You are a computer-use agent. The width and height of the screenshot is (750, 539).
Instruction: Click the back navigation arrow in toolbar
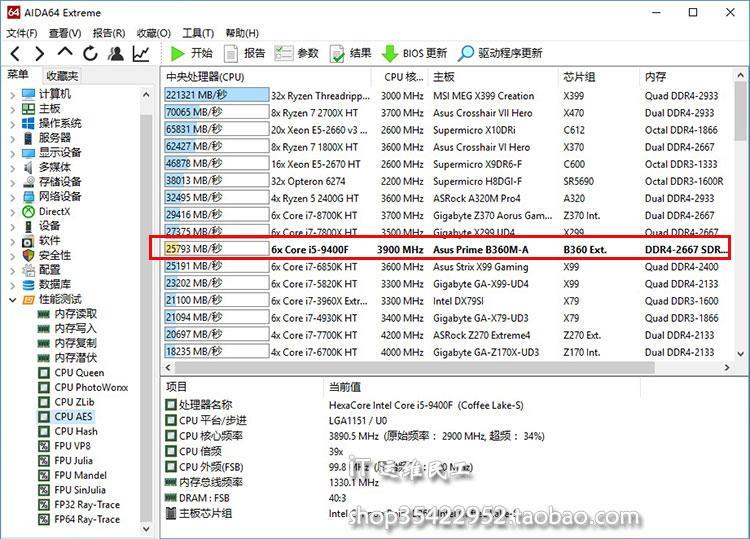click(x=15, y=53)
